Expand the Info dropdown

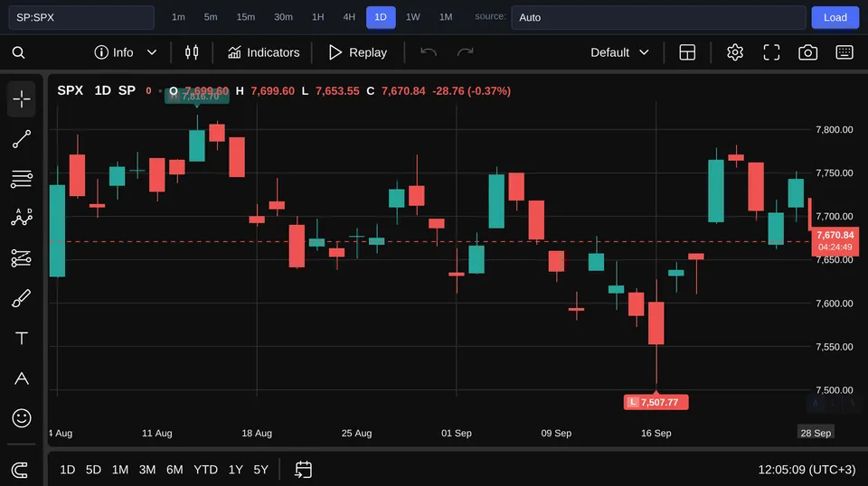pyautogui.click(x=125, y=52)
